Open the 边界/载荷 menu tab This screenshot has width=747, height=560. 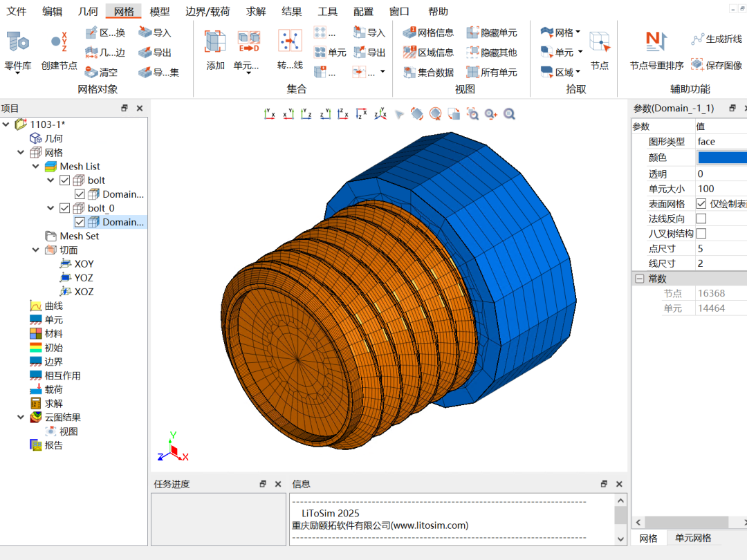pos(207,12)
